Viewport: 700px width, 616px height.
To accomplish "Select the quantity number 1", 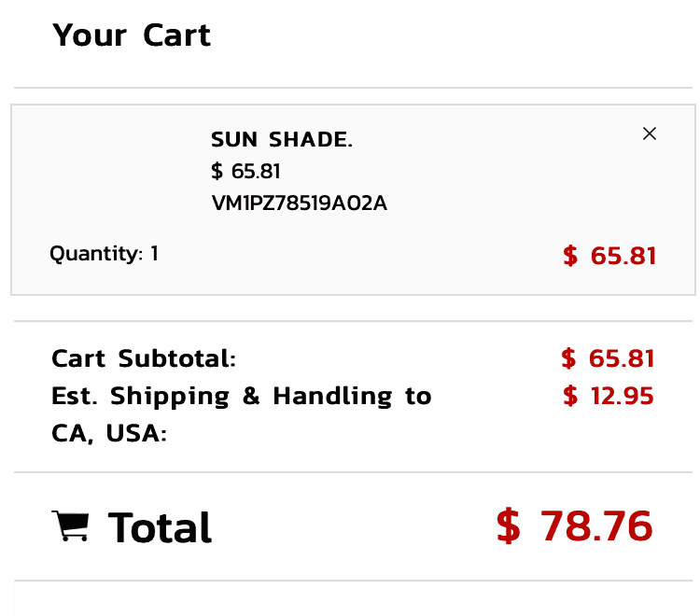I will click(154, 253).
